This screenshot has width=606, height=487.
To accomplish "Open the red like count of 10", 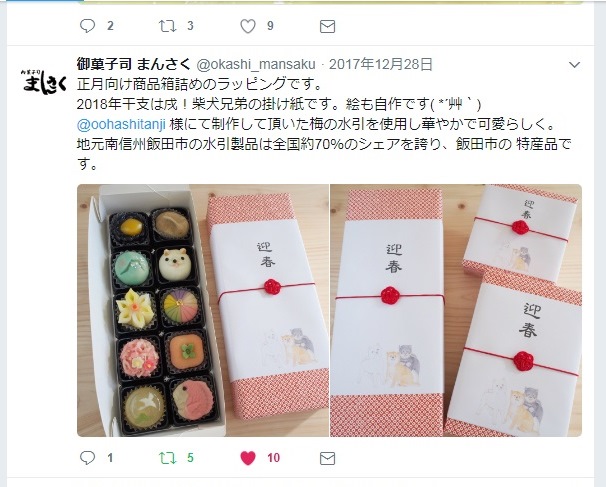I will point(273,458).
